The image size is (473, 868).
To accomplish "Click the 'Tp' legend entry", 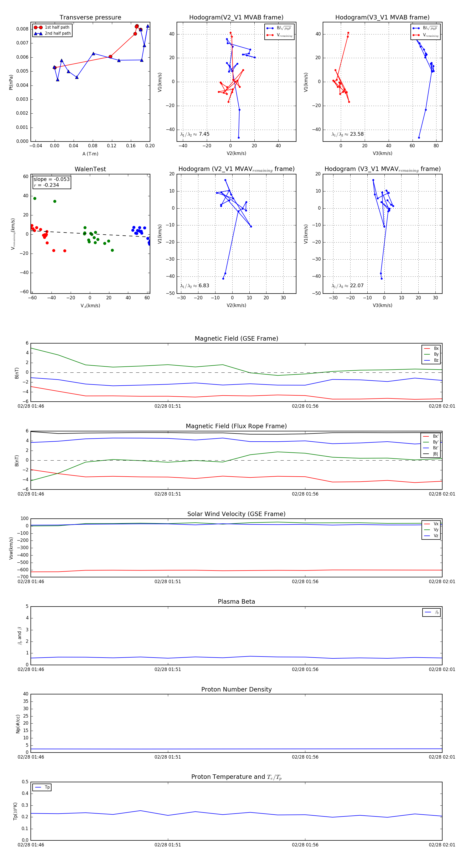I will point(42,787).
